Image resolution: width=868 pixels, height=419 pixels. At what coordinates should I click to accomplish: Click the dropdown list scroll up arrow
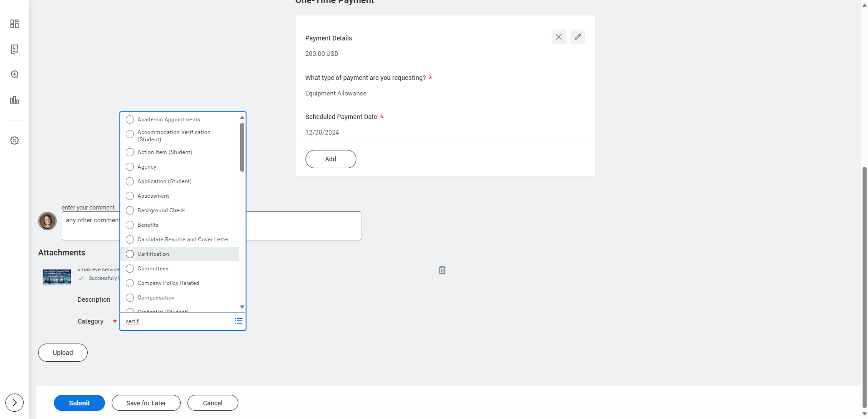pyautogui.click(x=242, y=118)
